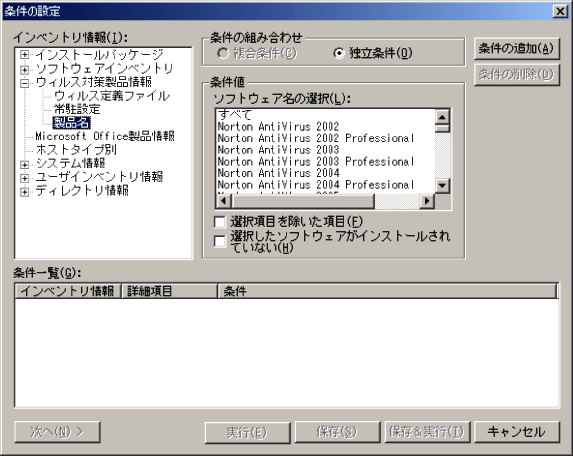This screenshot has width=573, height=456.
Task: Select the 製品名 tree item
Action: pyautogui.click(x=71, y=123)
